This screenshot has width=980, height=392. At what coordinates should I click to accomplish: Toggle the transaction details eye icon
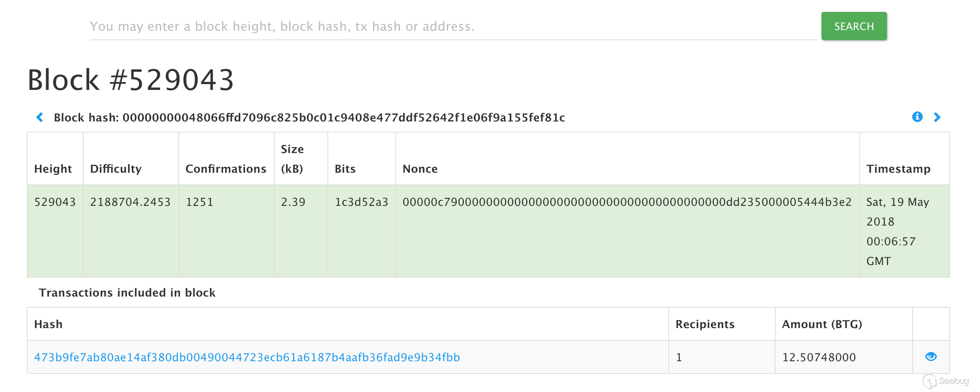[931, 357]
